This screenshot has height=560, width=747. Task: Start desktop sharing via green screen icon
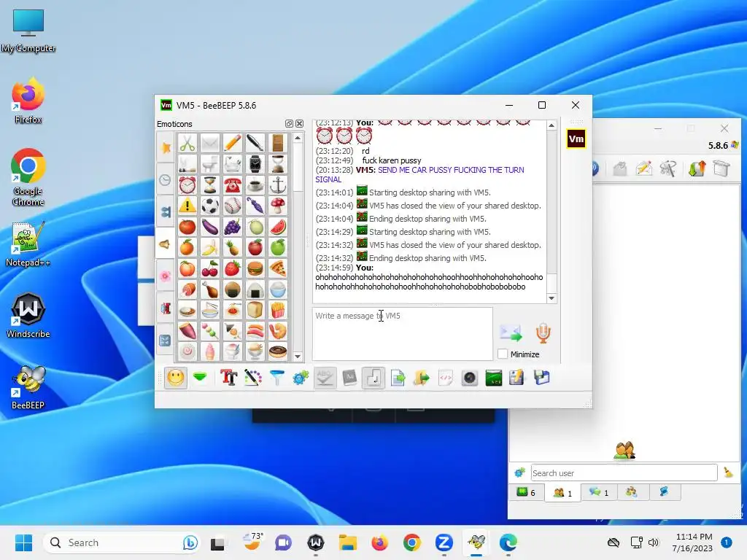[494, 378]
